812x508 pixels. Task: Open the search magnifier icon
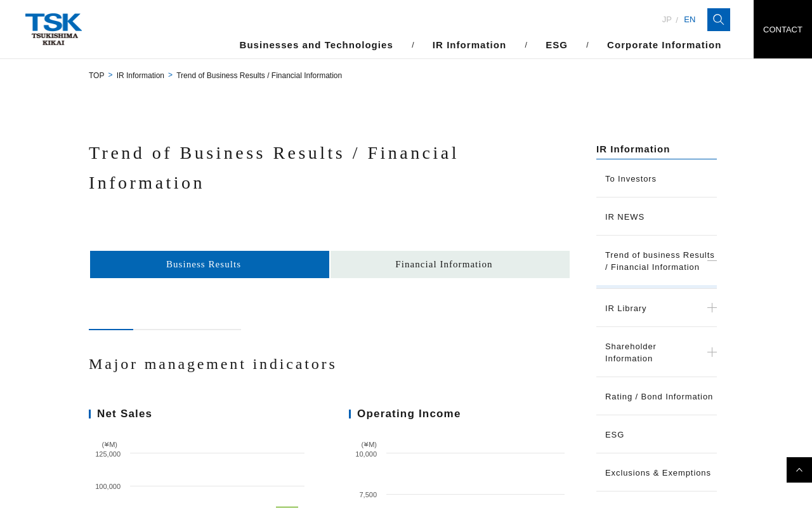click(x=718, y=20)
